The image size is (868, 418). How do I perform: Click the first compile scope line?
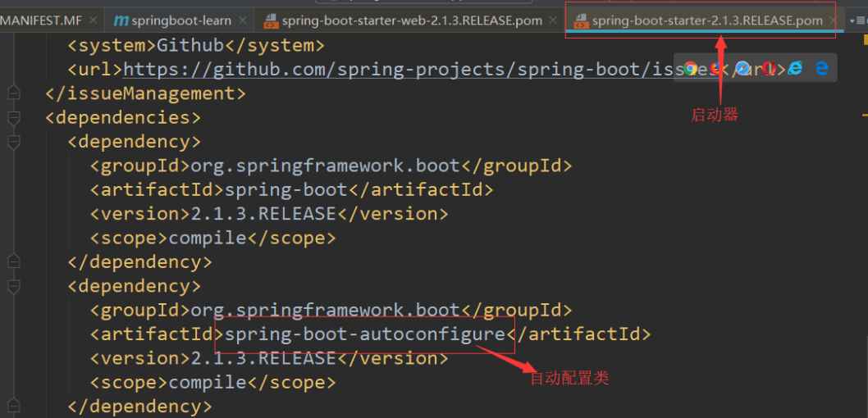click(213, 238)
